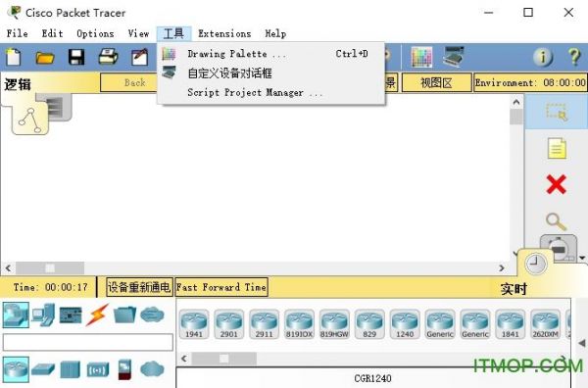Click workspace vertical scrollbar up arrow
Viewport: 588px width, 388px height.
pyautogui.click(x=516, y=102)
